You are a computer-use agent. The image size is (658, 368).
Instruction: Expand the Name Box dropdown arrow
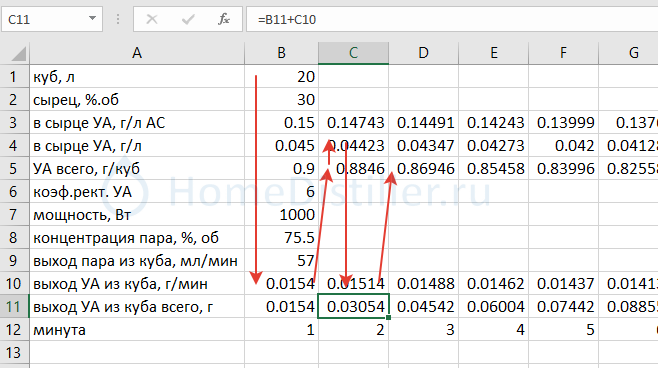[92, 19]
